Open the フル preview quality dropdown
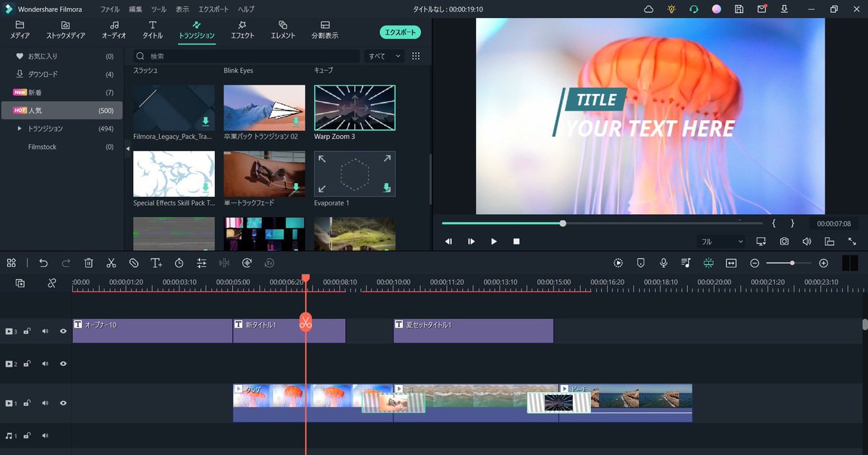Screen dimensions: 868x455 (720, 242)
